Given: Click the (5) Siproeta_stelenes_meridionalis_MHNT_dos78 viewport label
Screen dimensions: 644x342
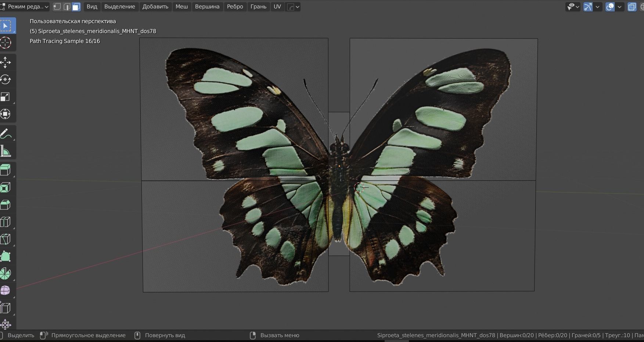Looking at the screenshot, I should [x=93, y=31].
